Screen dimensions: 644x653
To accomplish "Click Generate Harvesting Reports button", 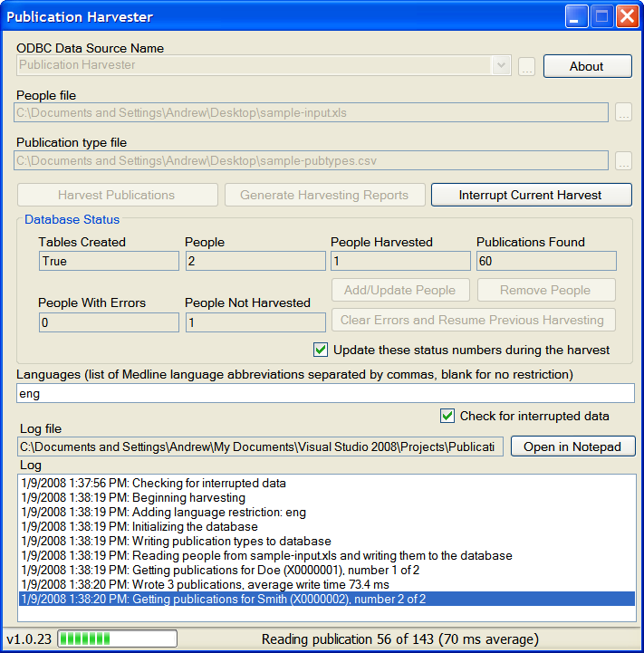I will click(x=325, y=195).
